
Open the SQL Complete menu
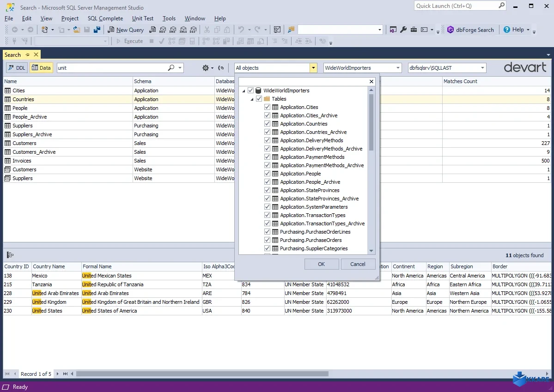(105, 18)
